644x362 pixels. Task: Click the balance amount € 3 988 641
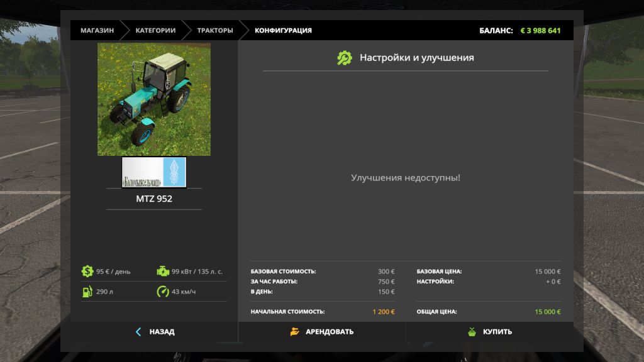pyautogui.click(x=540, y=30)
